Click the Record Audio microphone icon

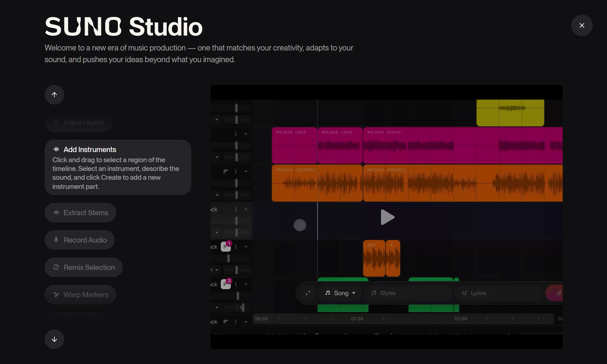pos(56,240)
